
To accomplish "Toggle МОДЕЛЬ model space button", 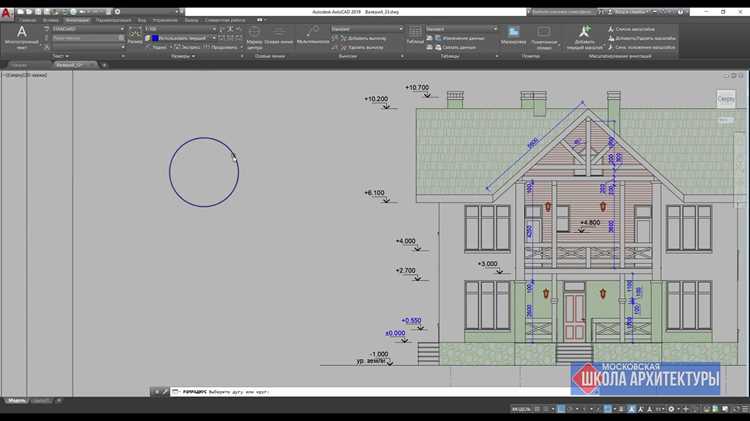I will [x=521, y=409].
